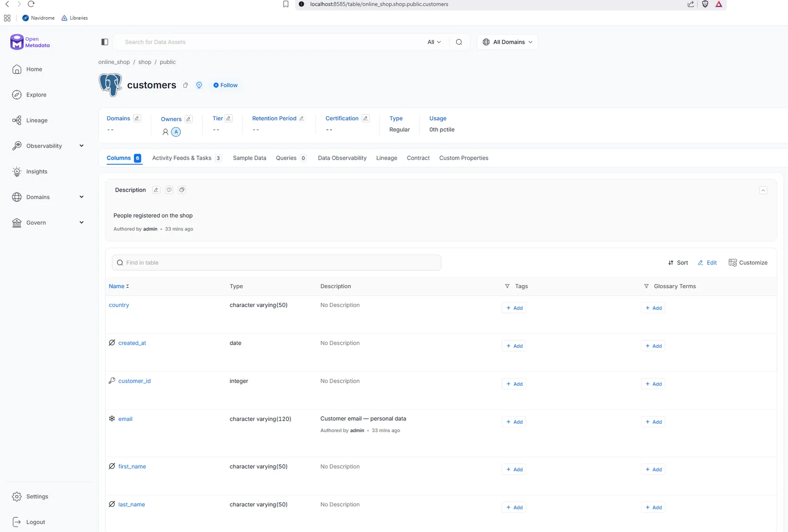Screen dimensions: 788x532
Task: Filter the Tags column
Action: tap(507, 287)
